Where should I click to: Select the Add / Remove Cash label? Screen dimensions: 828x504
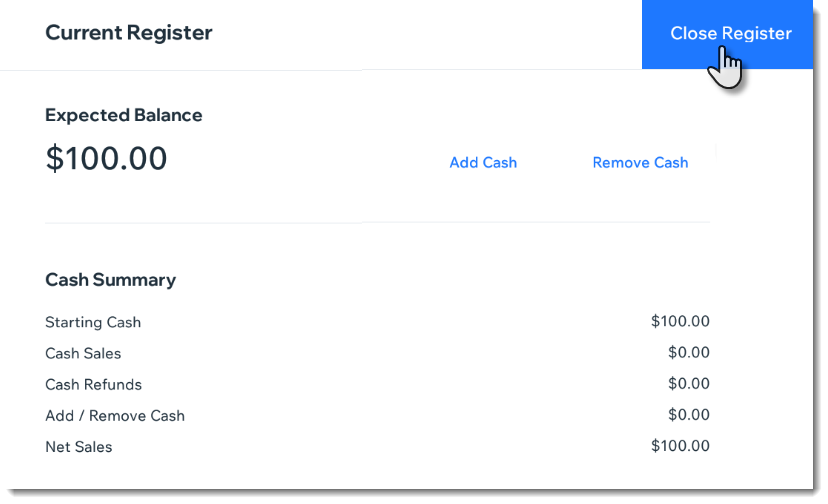click(x=115, y=416)
